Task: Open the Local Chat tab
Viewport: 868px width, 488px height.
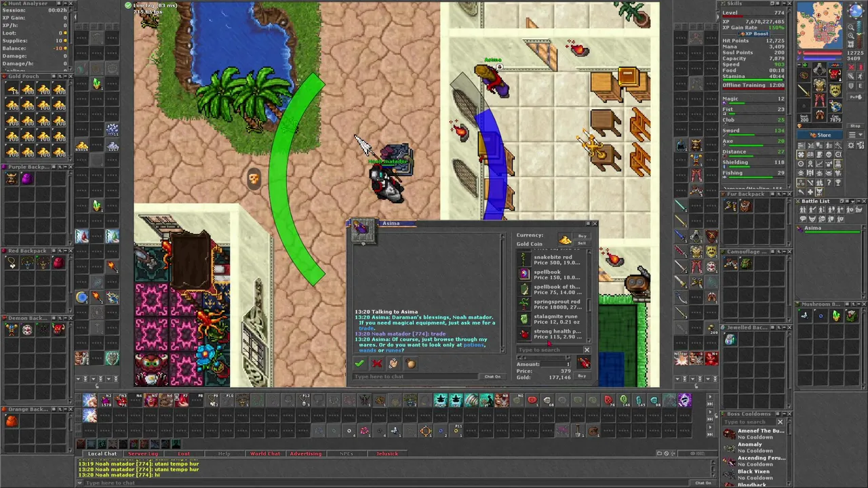Action: pyautogui.click(x=102, y=453)
